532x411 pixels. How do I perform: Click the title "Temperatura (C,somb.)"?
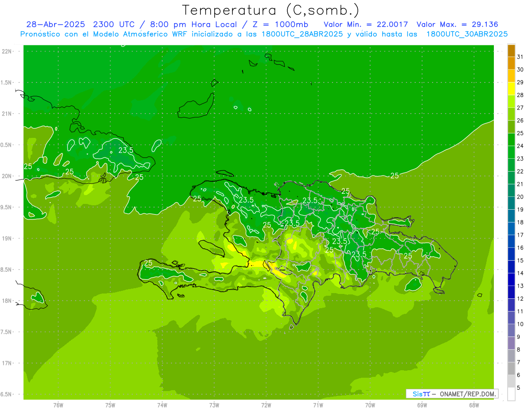[x=271, y=11]
